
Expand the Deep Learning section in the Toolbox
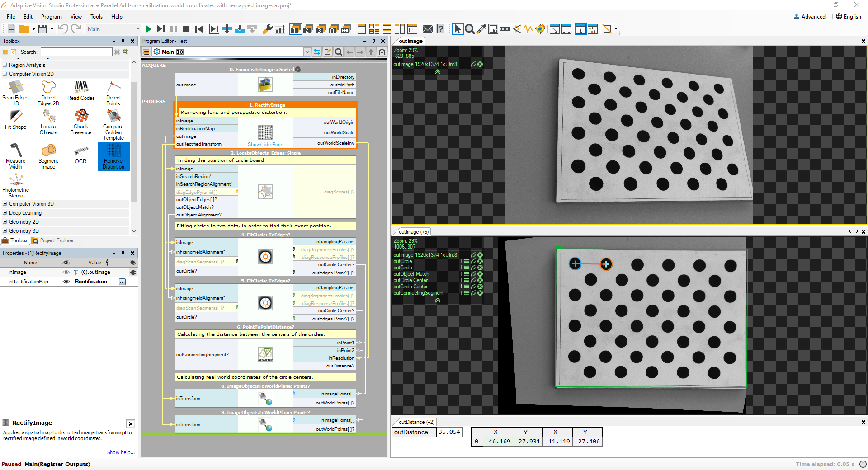(5, 212)
